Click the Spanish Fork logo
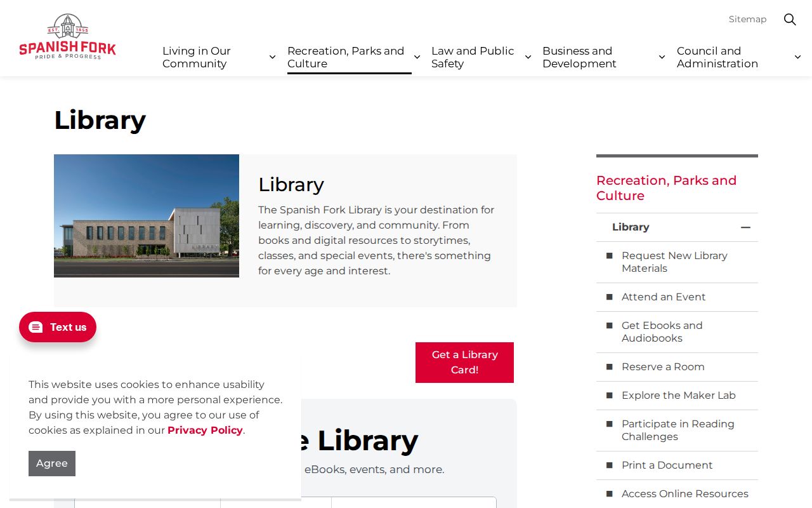 click(x=67, y=37)
